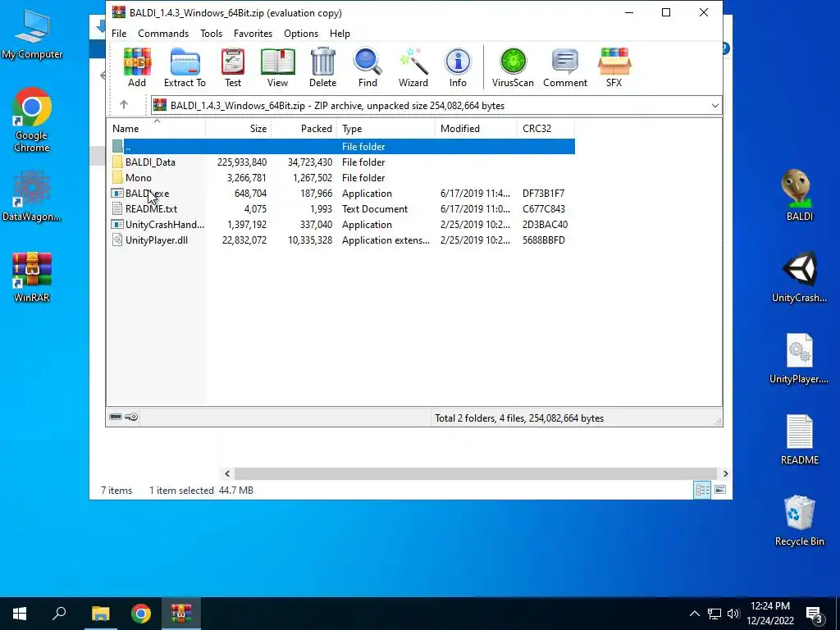Screen dimensions: 840x630
Task: Show hidden tray icons chevron
Action: click(x=694, y=614)
